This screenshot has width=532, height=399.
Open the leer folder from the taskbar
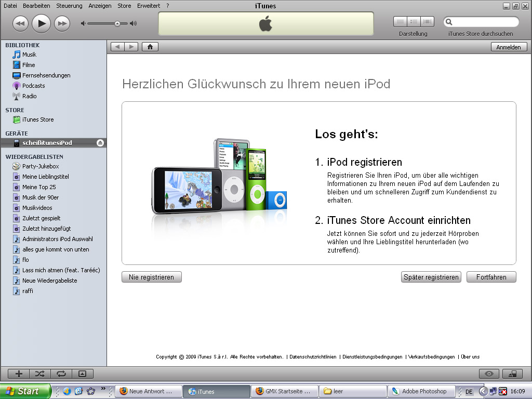pyautogui.click(x=353, y=391)
